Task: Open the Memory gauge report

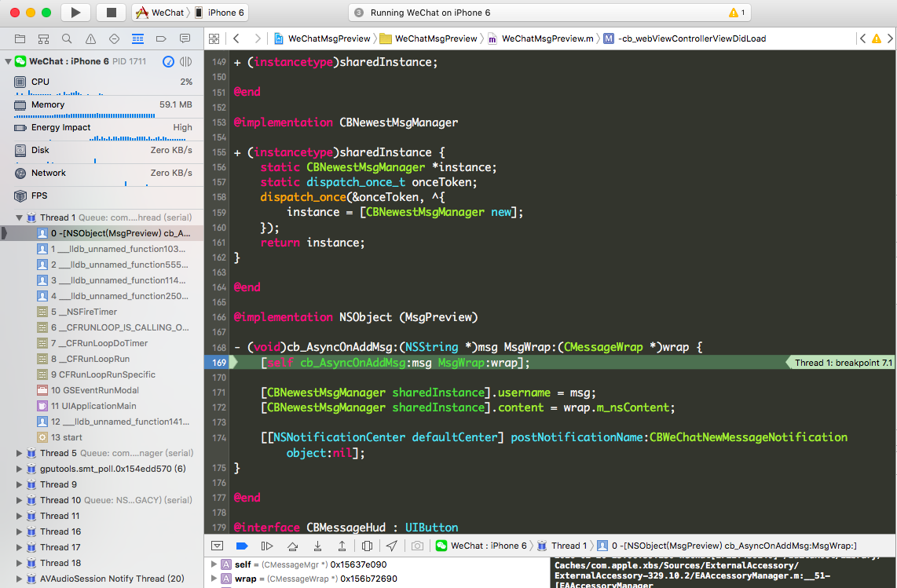Action: point(102,104)
